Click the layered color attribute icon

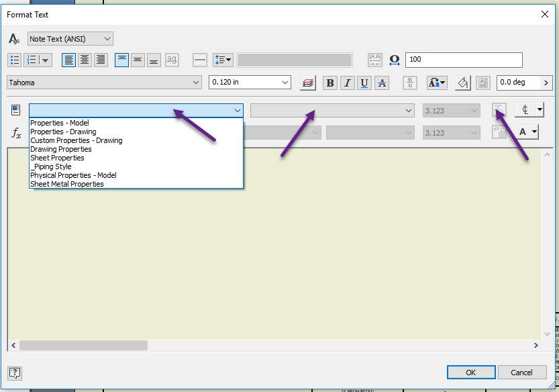[x=307, y=83]
